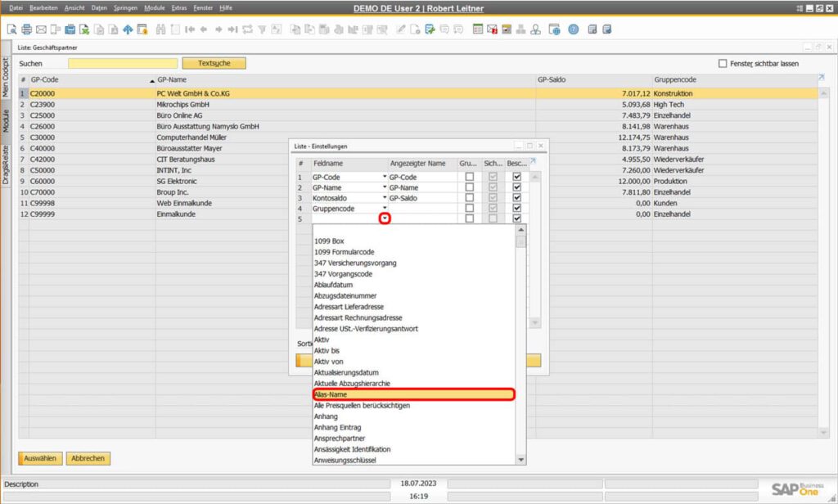Open the Extras menu

click(x=179, y=8)
